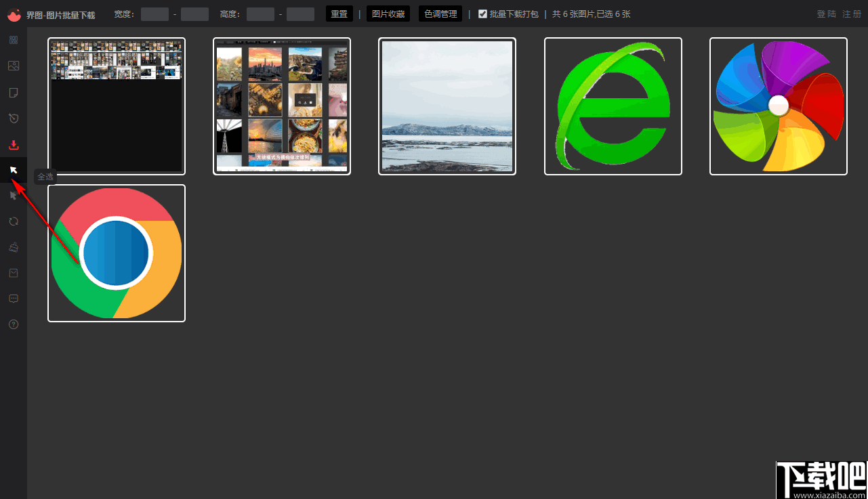Image resolution: width=868 pixels, height=499 pixels.
Task: Toggle the 批量下载打包 checkbox
Action: tap(482, 14)
